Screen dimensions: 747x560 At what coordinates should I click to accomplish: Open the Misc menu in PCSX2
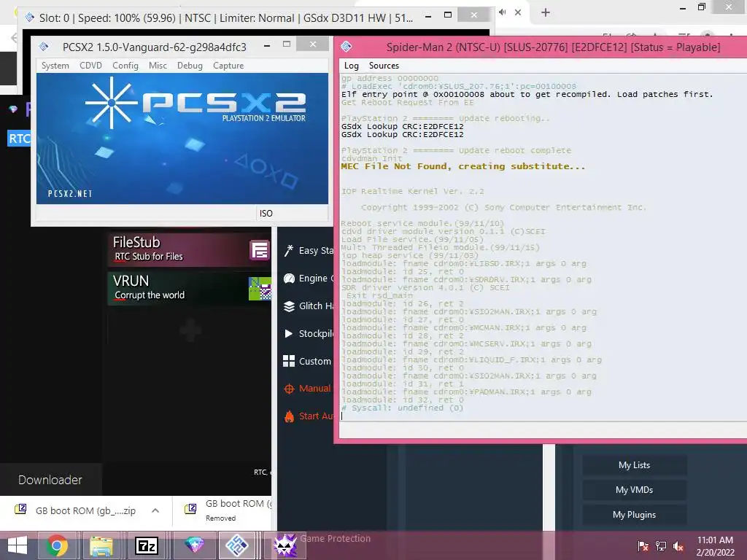(x=158, y=65)
